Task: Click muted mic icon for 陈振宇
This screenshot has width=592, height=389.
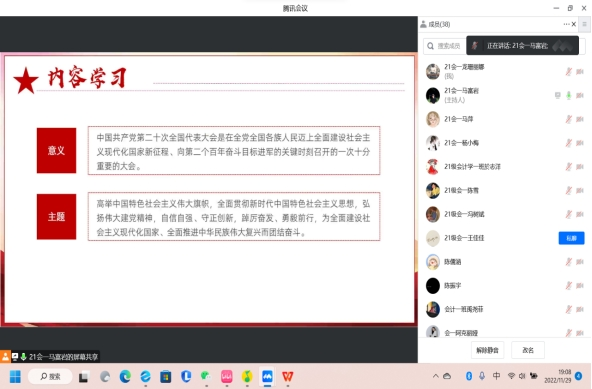Action: tap(569, 286)
